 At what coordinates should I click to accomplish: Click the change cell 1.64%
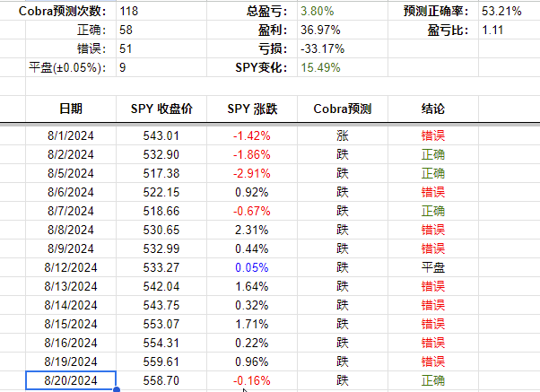[x=252, y=286]
